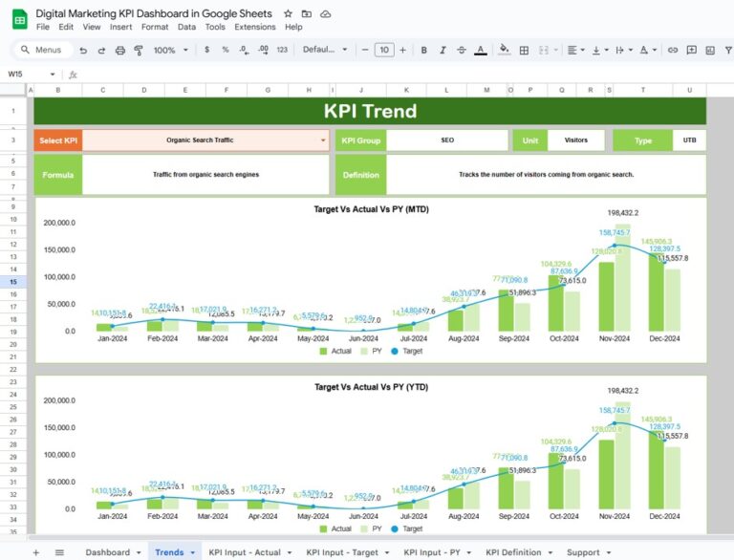Insert a link
Viewport: 734px width, 560px height.
673,50
